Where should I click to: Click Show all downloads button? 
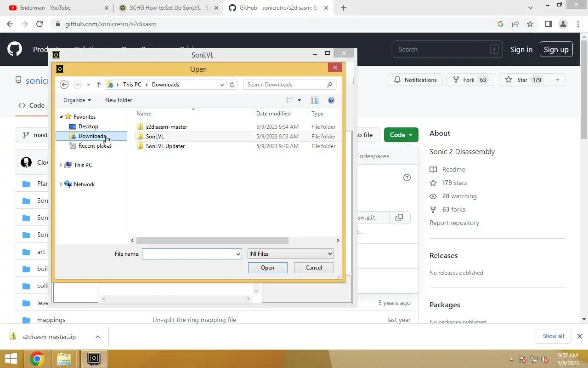pos(553,336)
